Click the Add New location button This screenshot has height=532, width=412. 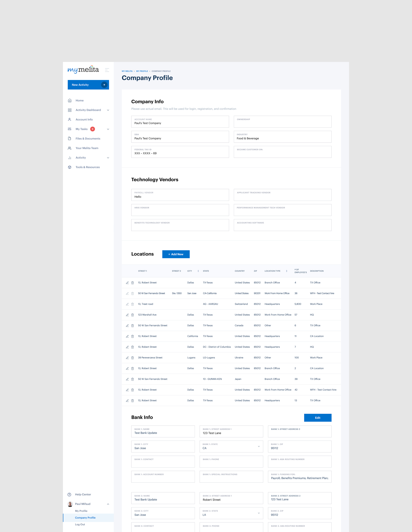176,254
